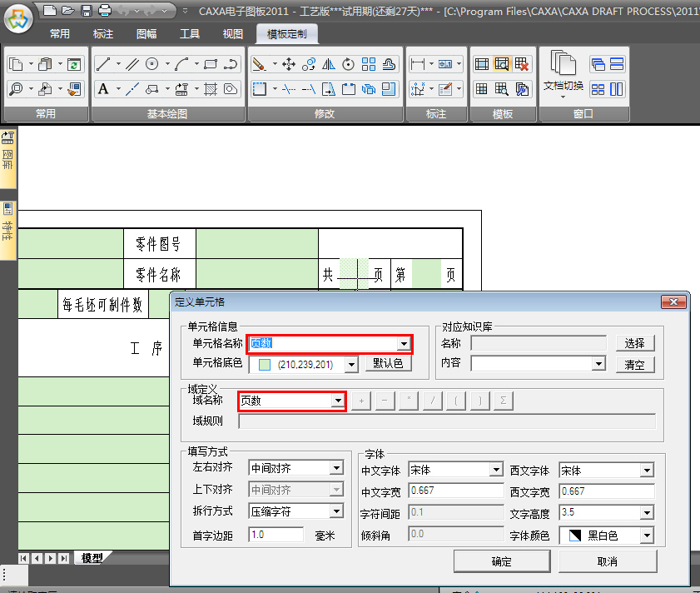Open the 域名称 dropdown list
The height and width of the screenshot is (593, 700).
click(x=338, y=401)
